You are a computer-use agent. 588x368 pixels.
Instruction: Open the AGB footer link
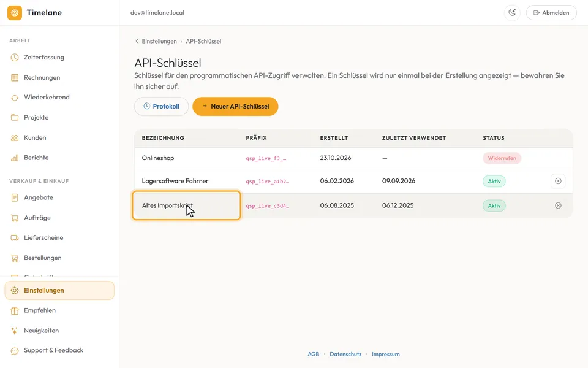click(314, 354)
